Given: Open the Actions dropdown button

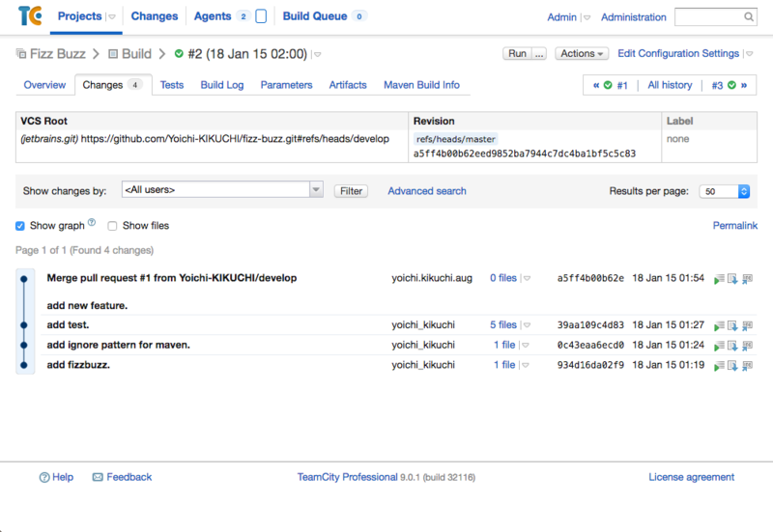Looking at the screenshot, I should point(582,53).
